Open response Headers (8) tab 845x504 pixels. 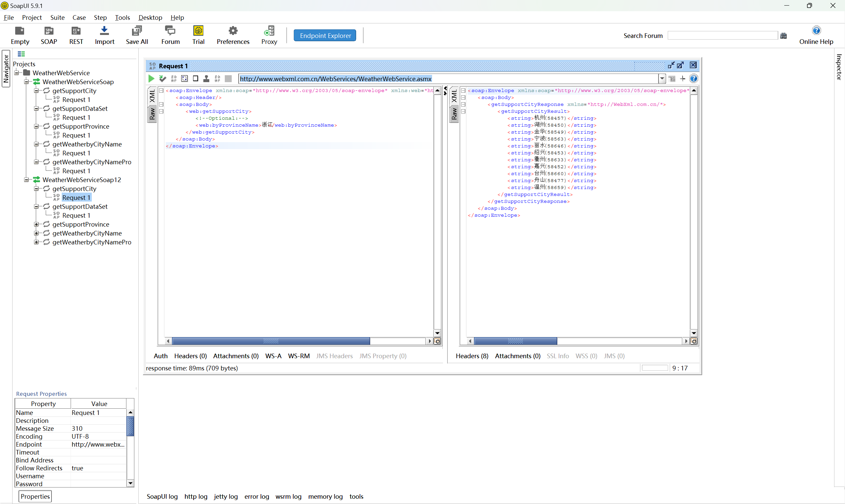tap(472, 356)
